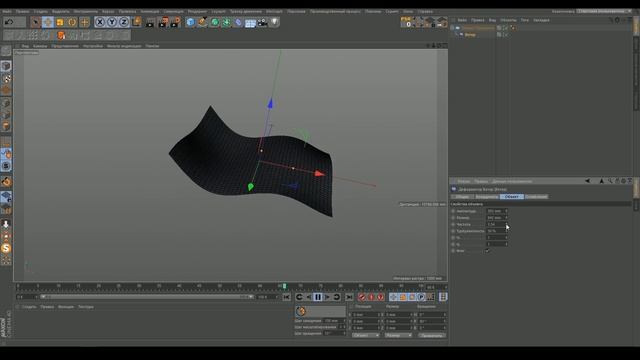
Task: Click the timeline preview range slider
Action: (147, 297)
